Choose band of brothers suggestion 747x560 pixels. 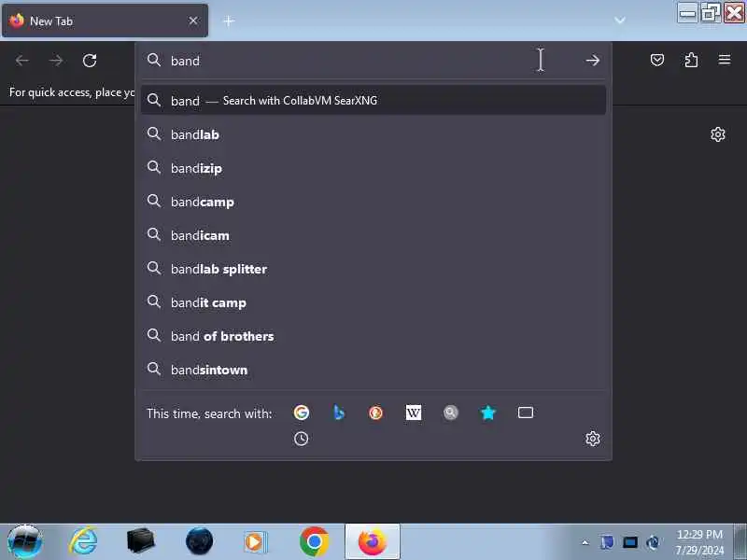pos(373,336)
